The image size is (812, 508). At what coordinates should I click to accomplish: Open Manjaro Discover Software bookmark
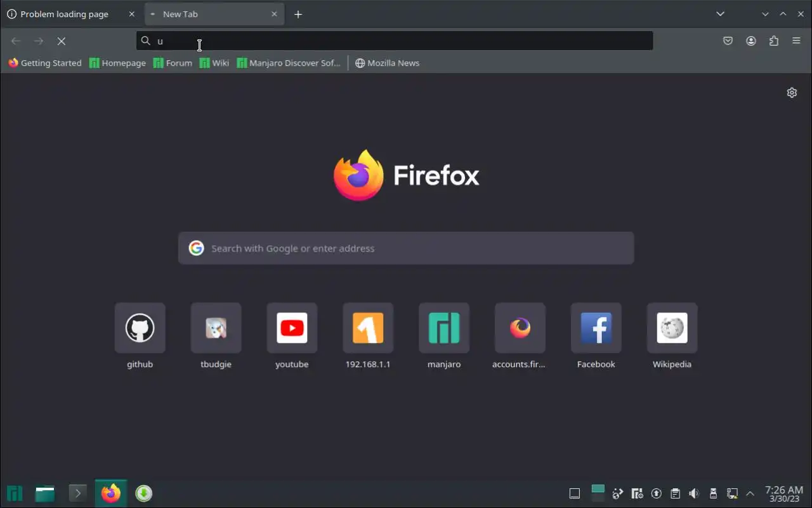coord(289,63)
